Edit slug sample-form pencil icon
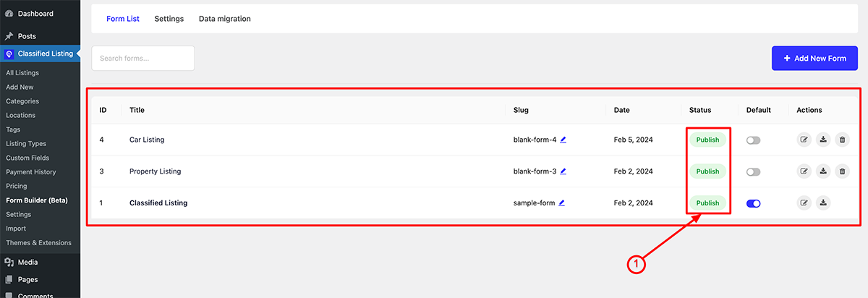Screen dimensions: 868x298 point(562,203)
